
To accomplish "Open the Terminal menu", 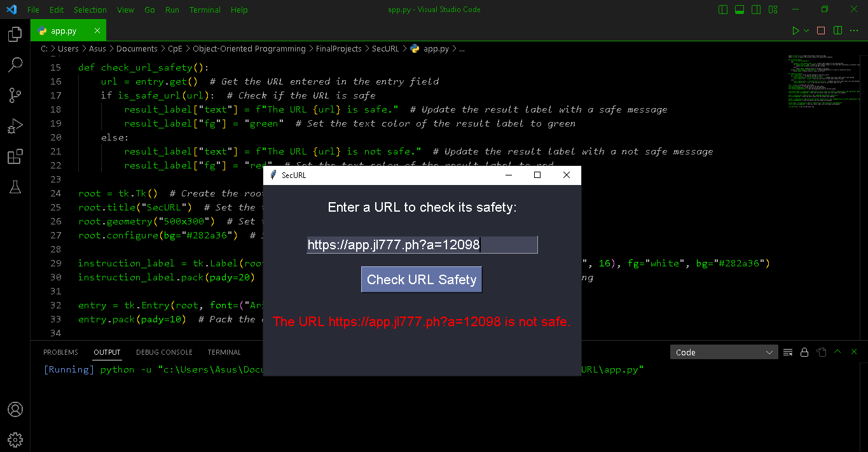I will pos(205,10).
